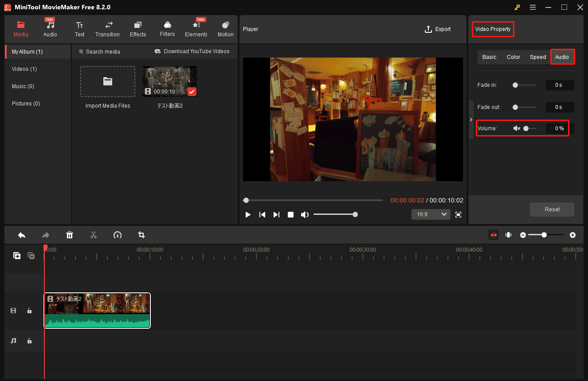
Task: Open the Text tab
Action: [x=79, y=29]
